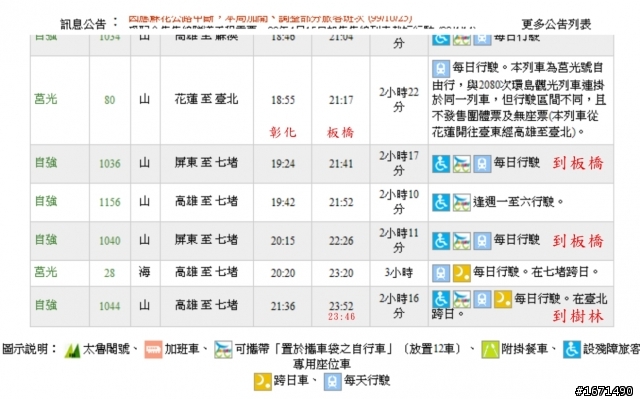The width and height of the screenshot is (640, 399).
Task: Select departure time 20:20
Action: click(x=283, y=273)
